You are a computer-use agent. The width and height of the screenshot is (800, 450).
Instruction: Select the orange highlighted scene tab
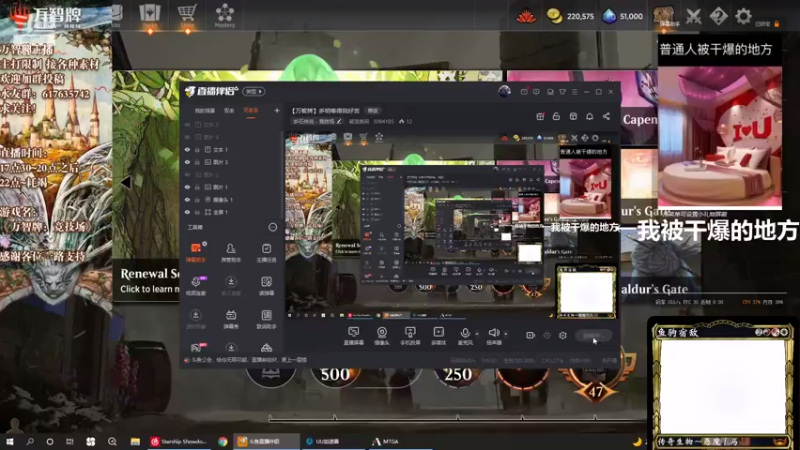coord(251,111)
